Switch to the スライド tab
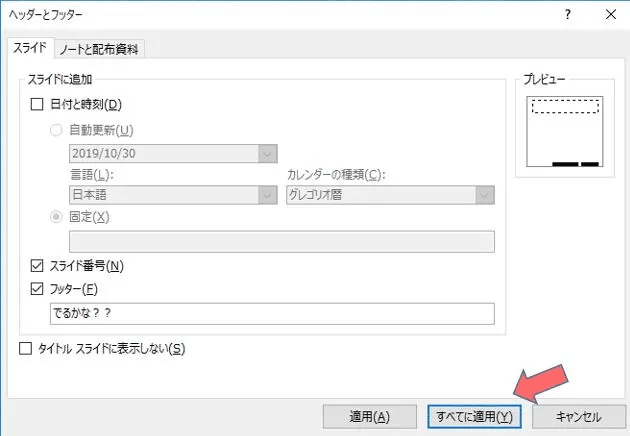Image resolution: width=630 pixels, height=436 pixels. coord(30,48)
